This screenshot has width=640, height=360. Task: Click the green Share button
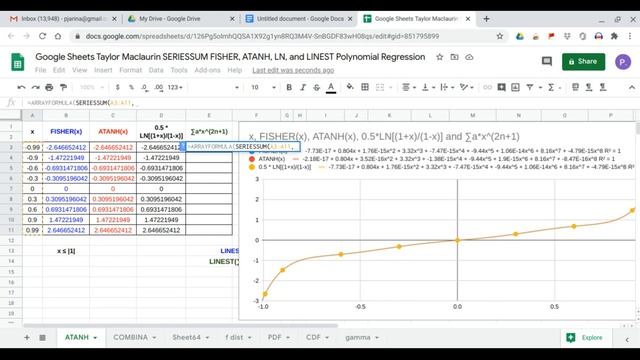tap(583, 62)
